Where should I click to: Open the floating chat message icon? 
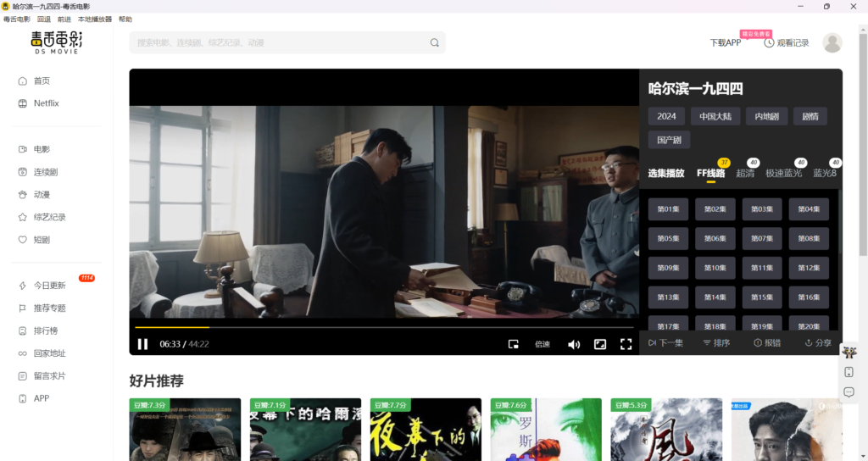click(849, 392)
